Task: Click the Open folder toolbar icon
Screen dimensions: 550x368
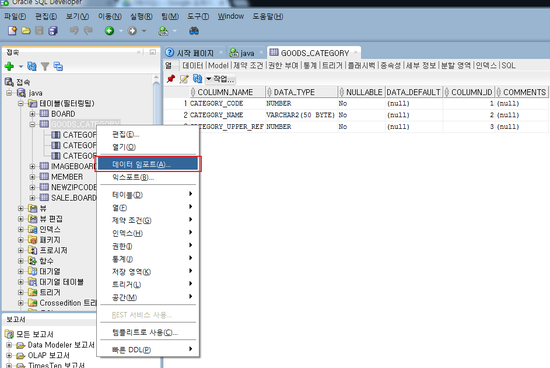Action: (x=26, y=31)
